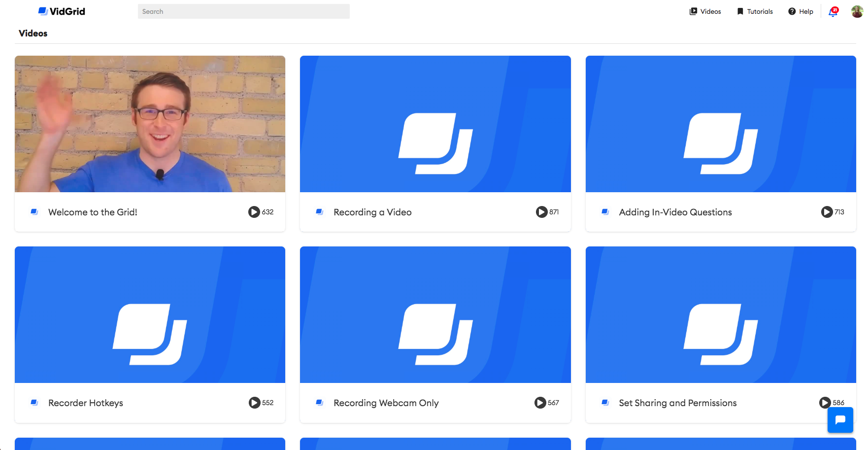Click the Videos page heading

[33, 34]
